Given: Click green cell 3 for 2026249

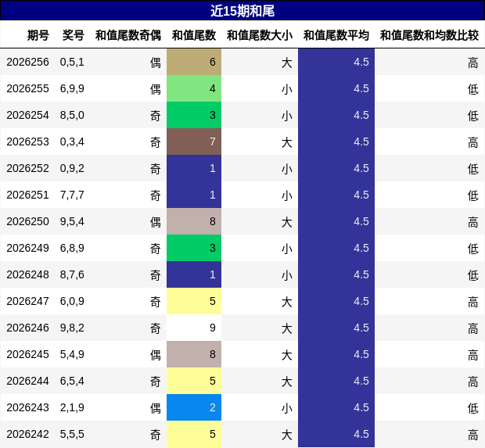Looking at the screenshot, I should pyautogui.click(x=194, y=248).
